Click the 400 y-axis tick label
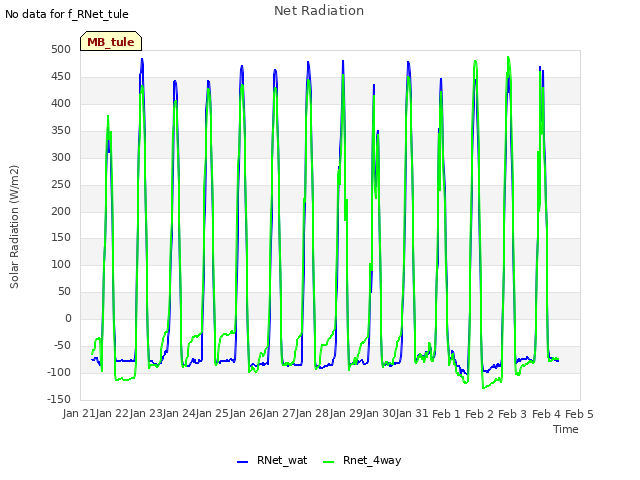Screen dimensions: 640x480 (61, 103)
